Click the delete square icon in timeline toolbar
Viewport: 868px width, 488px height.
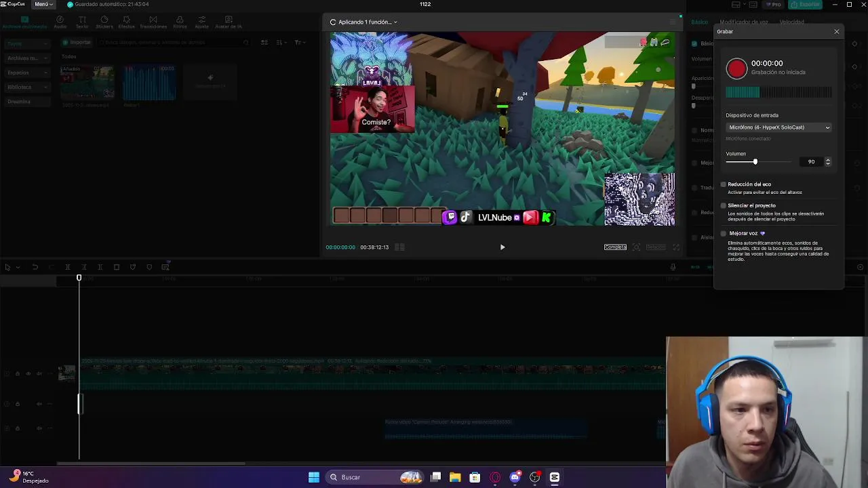[x=117, y=267]
